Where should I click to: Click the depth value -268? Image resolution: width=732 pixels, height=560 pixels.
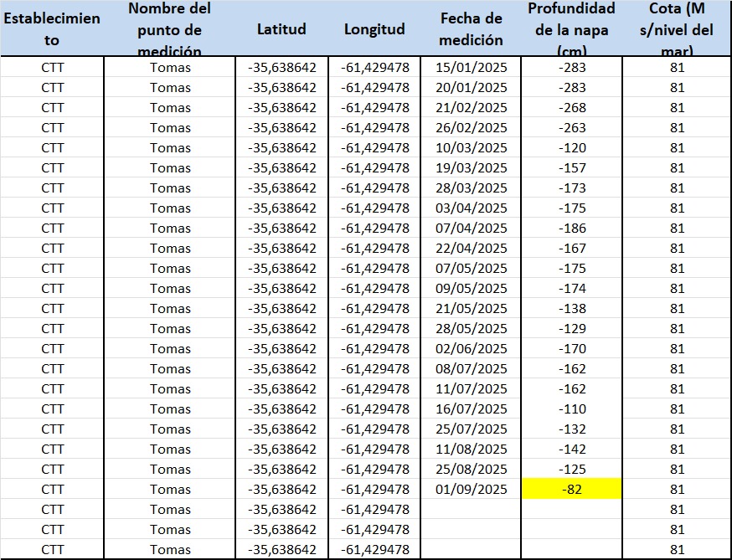pos(572,108)
